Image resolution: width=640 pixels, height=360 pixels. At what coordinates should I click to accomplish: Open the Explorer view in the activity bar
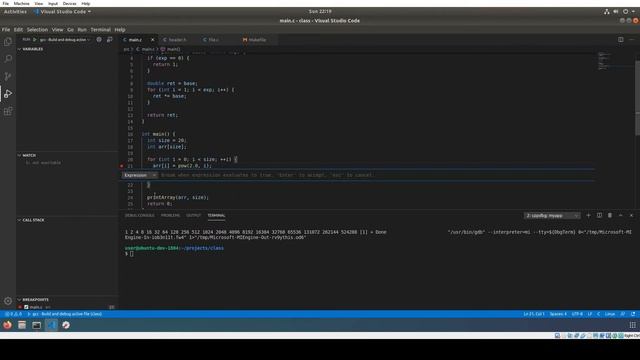click(8, 42)
